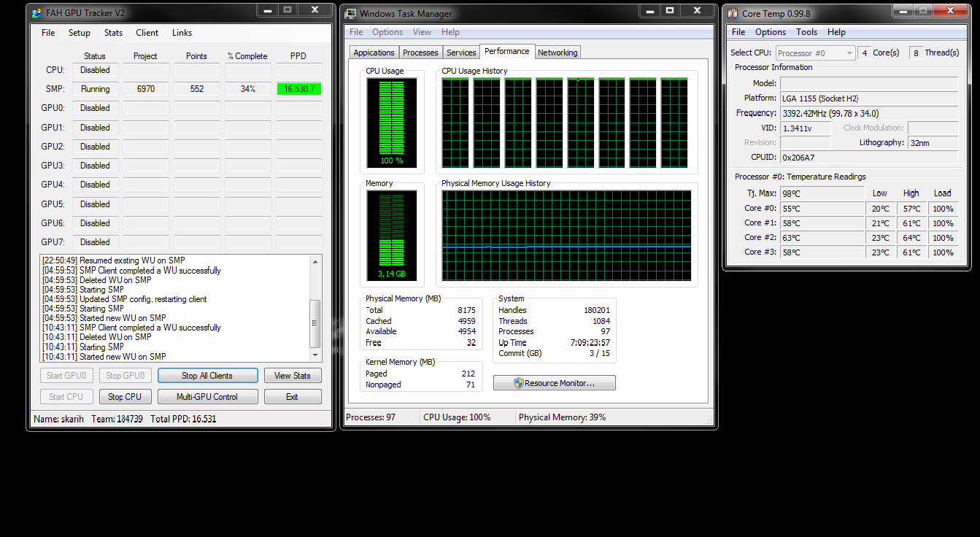Viewport: 980px width, 537px height.
Task: Click the Stop All Clients button
Action: click(207, 376)
